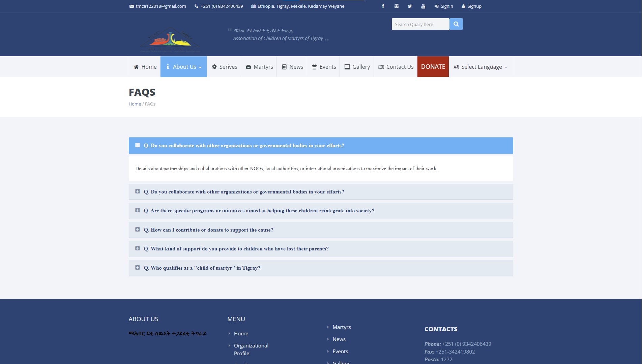Open the Instagram social icon
The width and height of the screenshot is (642, 364).
[397, 6]
